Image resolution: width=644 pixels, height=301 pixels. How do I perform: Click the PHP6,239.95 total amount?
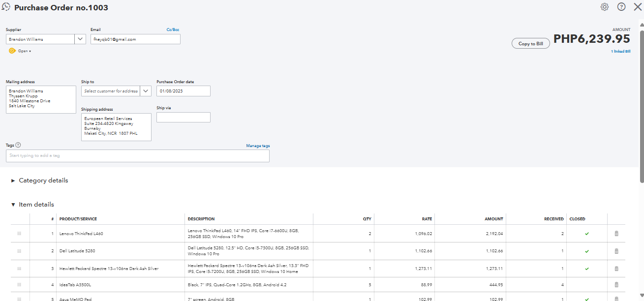click(592, 39)
